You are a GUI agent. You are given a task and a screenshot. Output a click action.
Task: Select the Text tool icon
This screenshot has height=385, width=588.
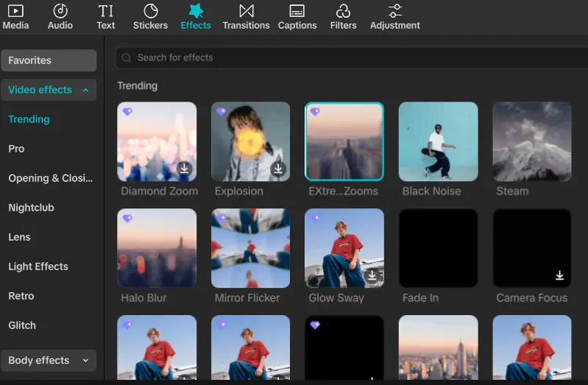tap(105, 11)
